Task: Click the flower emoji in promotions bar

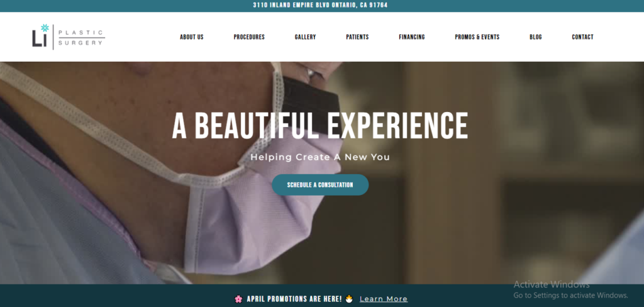Action: [238, 299]
